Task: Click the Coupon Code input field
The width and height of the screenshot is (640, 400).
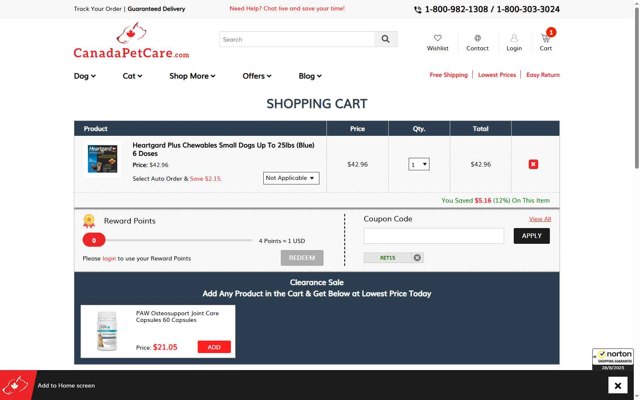Action: (434, 236)
